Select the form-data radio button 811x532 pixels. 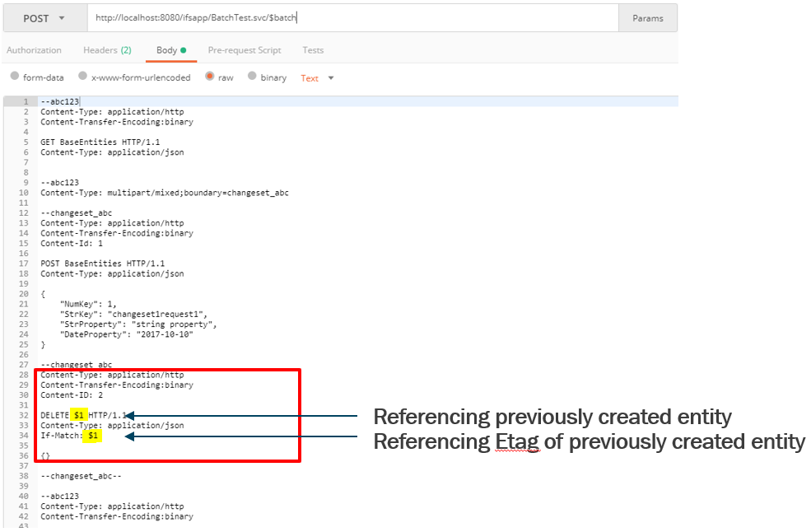click(14, 77)
